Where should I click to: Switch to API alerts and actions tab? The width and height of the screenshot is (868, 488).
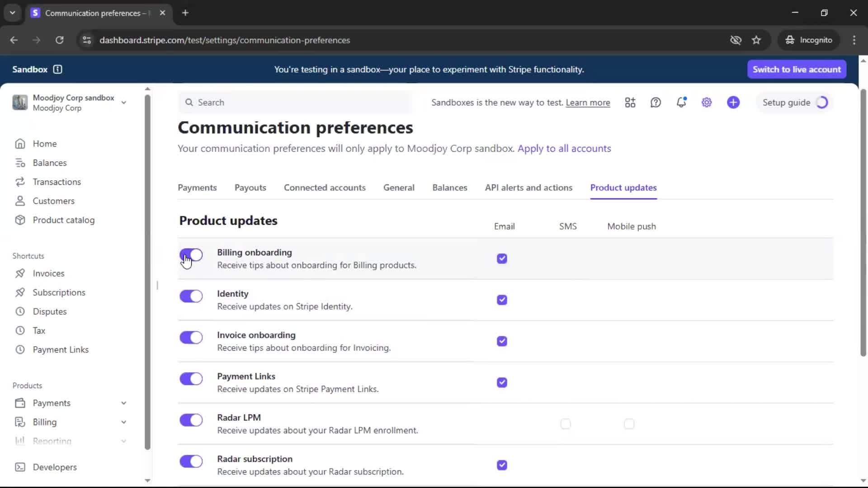tap(528, 188)
